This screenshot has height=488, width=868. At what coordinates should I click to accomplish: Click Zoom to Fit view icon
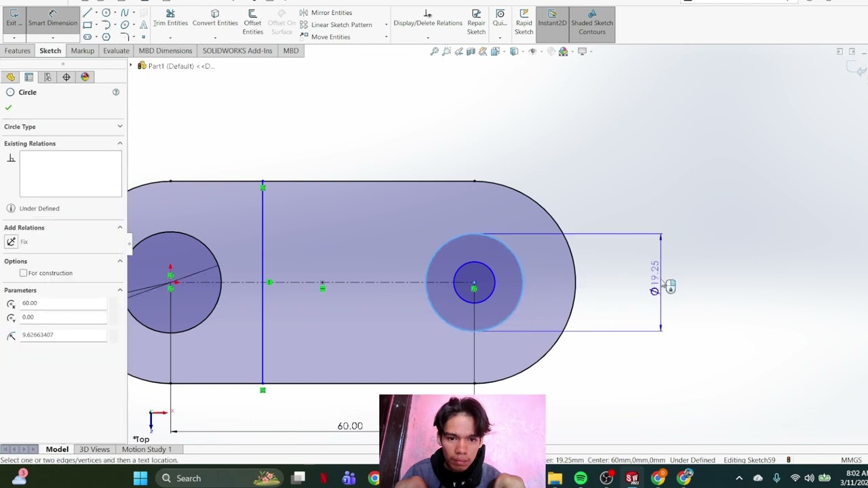(x=435, y=52)
